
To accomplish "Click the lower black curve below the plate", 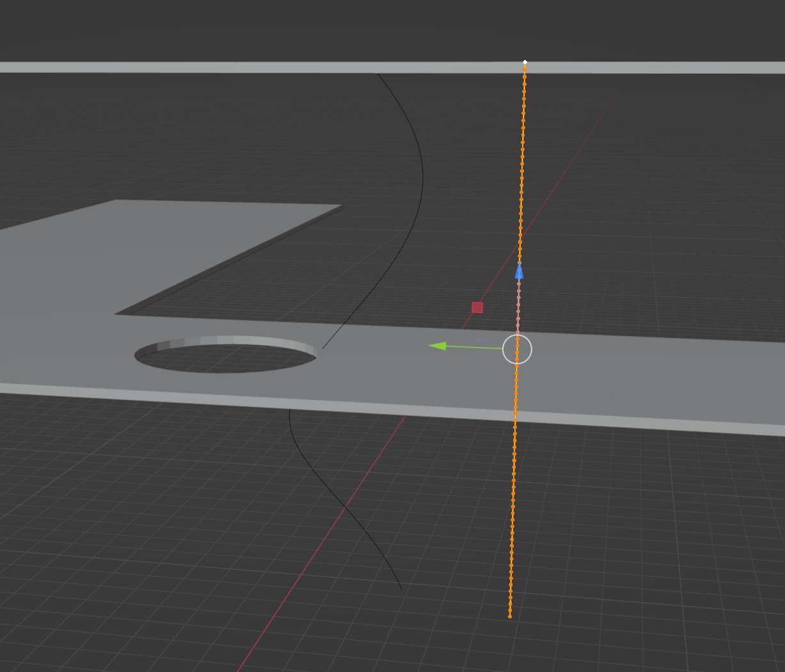I will coord(345,508).
